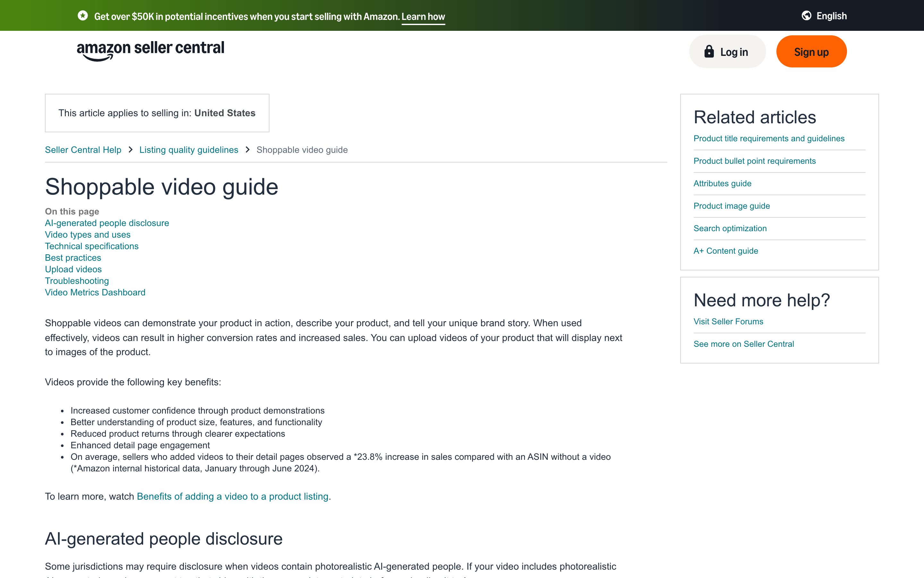Viewport: 924px width, 578px height.
Task: Click the $50K incentives banner text
Action: (x=247, y=16)
